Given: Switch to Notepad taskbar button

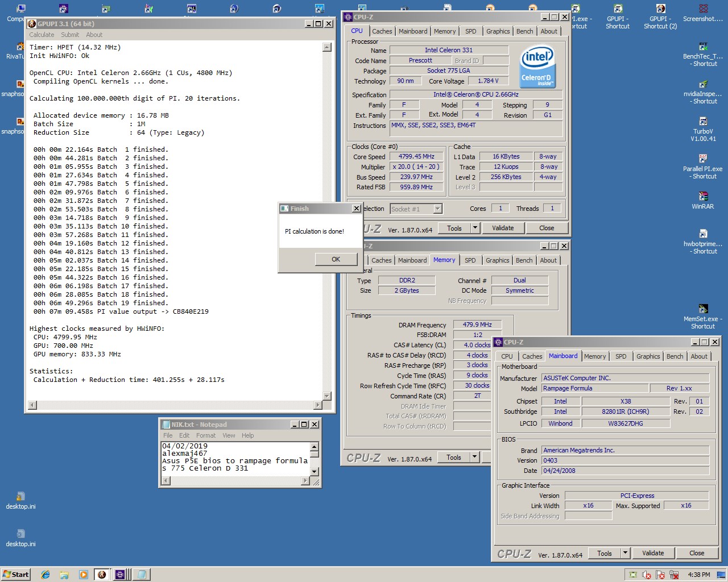Looking at the screenshot, I should point(142,575).
